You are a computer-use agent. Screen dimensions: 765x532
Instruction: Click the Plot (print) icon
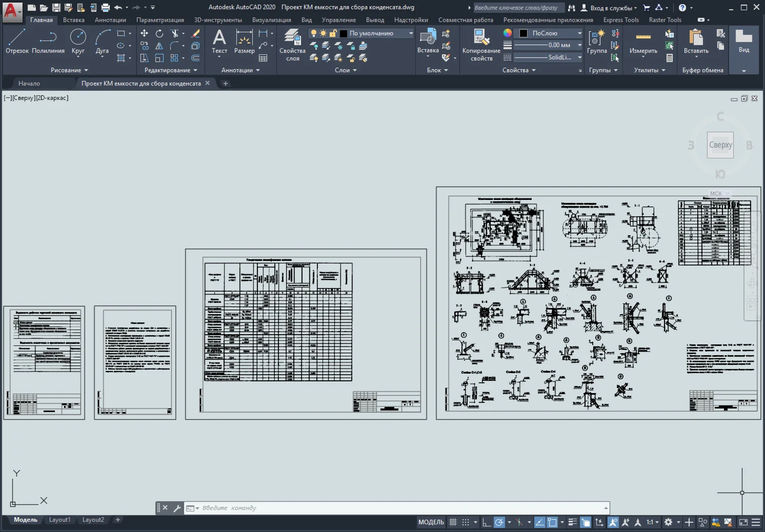point(105,8)
